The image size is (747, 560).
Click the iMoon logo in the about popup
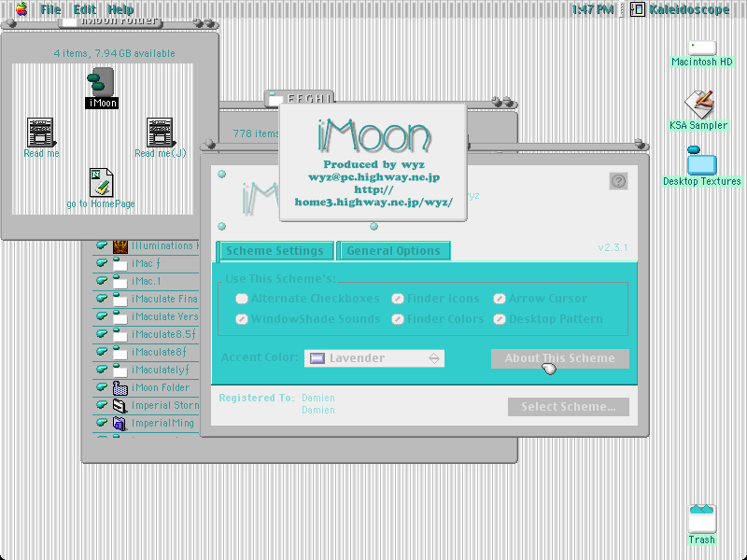[374, 135]
